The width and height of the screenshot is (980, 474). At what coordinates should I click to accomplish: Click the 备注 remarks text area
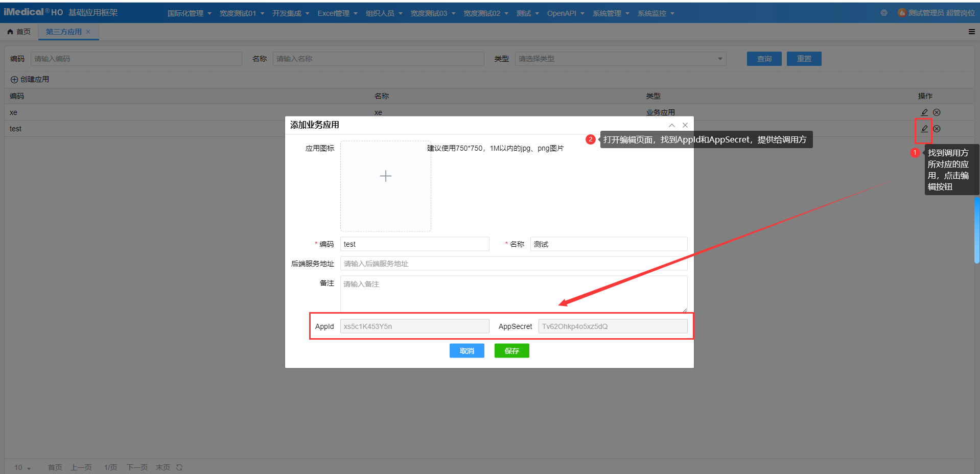(513, 294)
